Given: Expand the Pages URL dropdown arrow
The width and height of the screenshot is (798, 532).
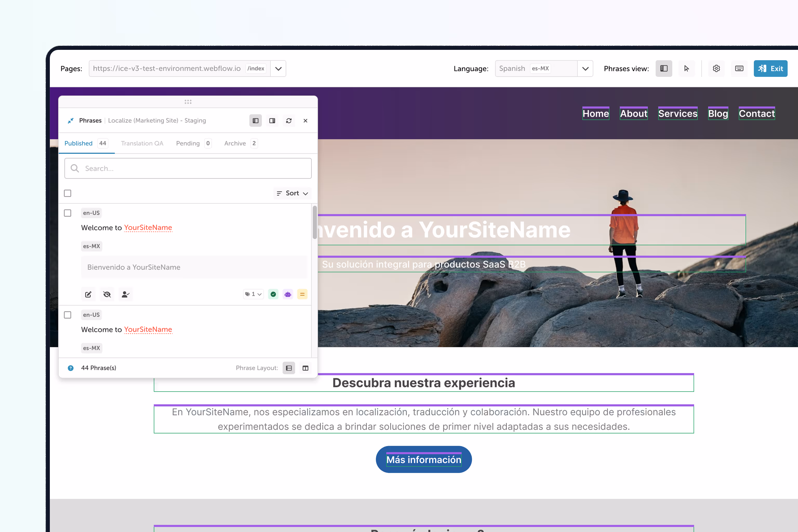Looking at the screenshot, I should 278,69.
